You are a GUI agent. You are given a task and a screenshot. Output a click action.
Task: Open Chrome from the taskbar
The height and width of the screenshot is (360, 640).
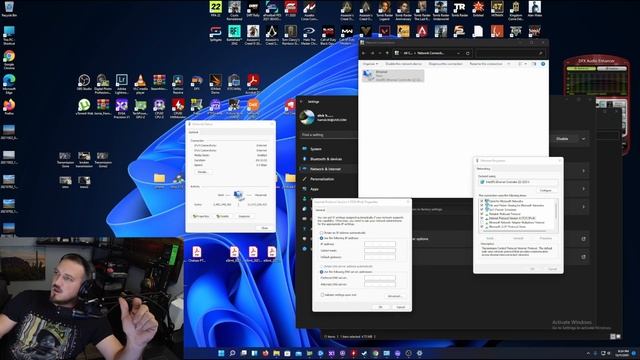[375, 353]
